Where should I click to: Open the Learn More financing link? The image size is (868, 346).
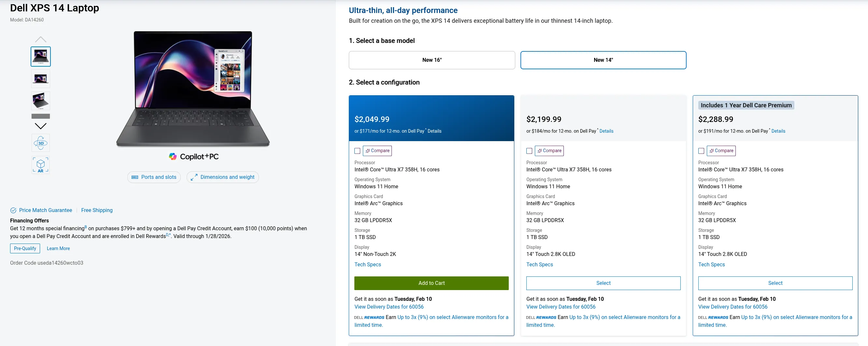point(58,248)
